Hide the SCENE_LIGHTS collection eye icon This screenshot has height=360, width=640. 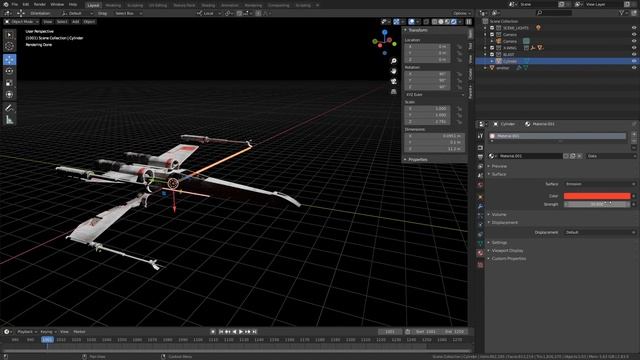point(634,28)
